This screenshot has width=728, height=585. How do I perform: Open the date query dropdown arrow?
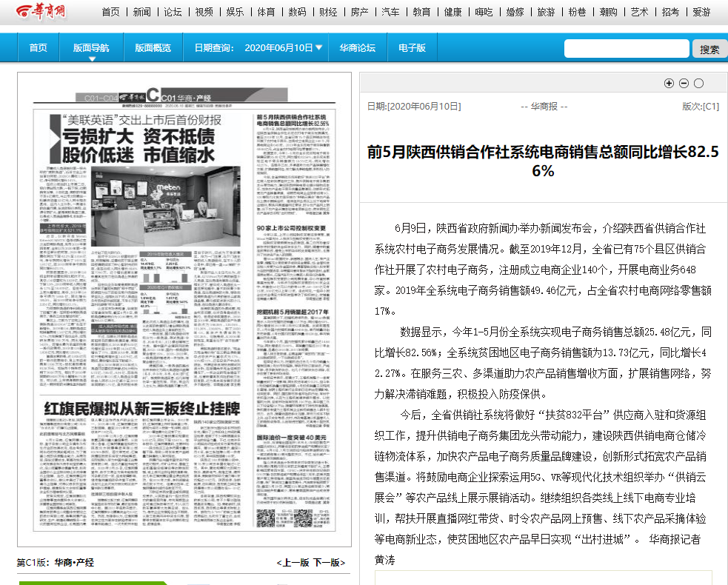[319, 47]
